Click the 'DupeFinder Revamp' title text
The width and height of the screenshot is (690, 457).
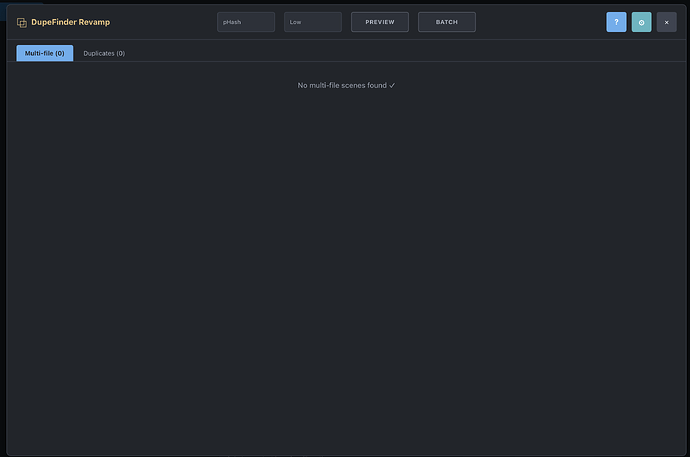tap(70, 22)
